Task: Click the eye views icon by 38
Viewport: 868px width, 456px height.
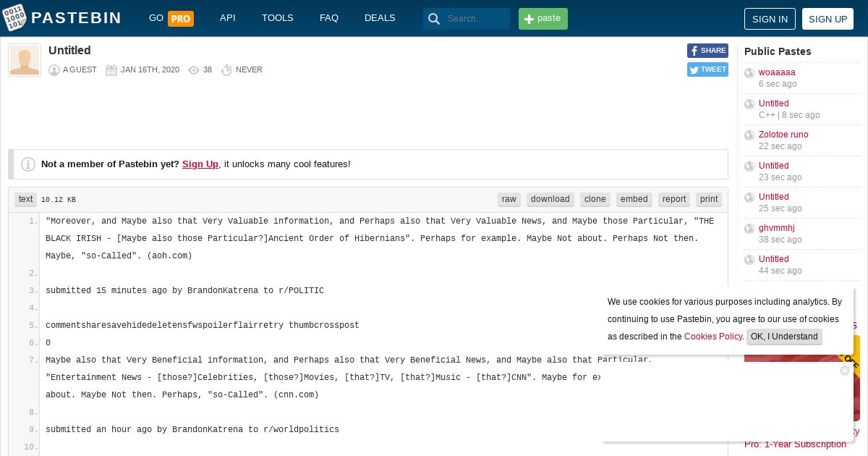Action: pyautogui.click(x=194, y=70)
